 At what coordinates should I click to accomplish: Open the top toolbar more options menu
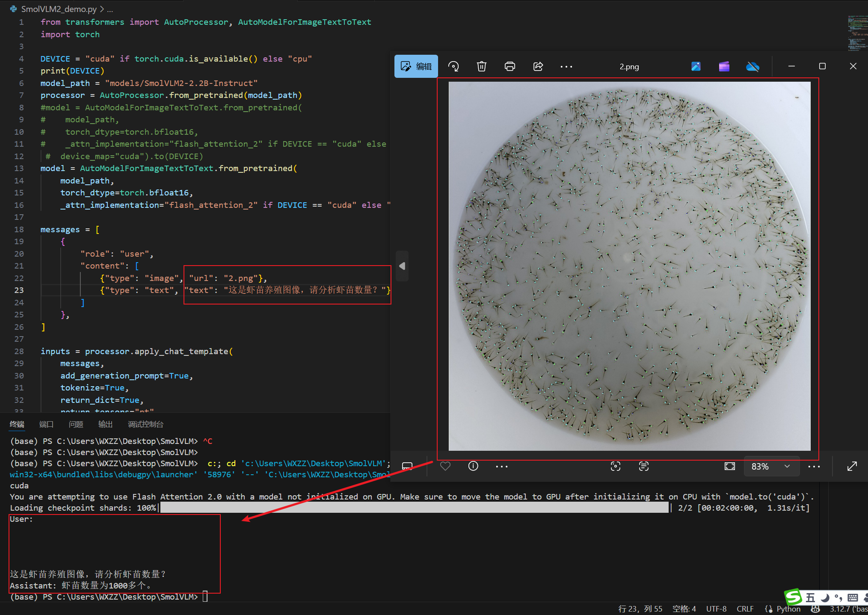point(566,67)
